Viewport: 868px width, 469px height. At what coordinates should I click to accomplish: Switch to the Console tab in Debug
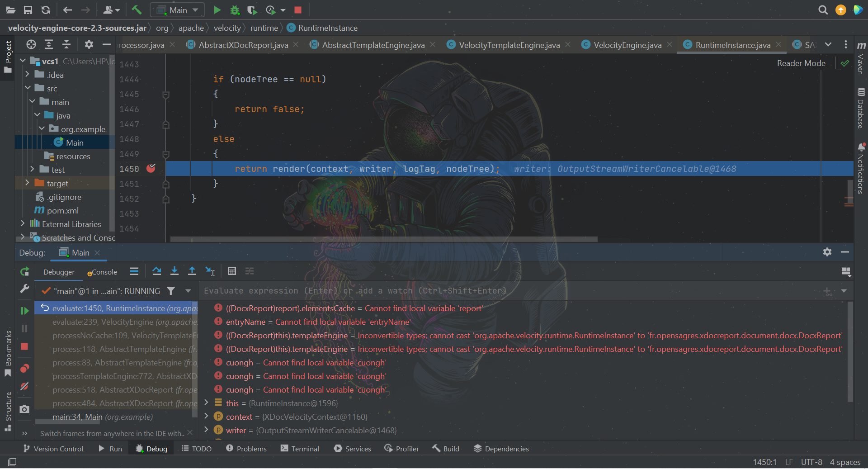click(x=103, y=272)
